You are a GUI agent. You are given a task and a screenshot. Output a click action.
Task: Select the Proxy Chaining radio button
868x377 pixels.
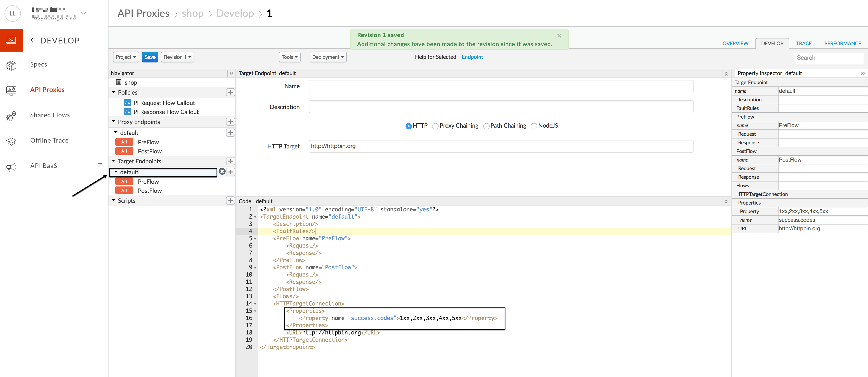[x=435, y=126]
